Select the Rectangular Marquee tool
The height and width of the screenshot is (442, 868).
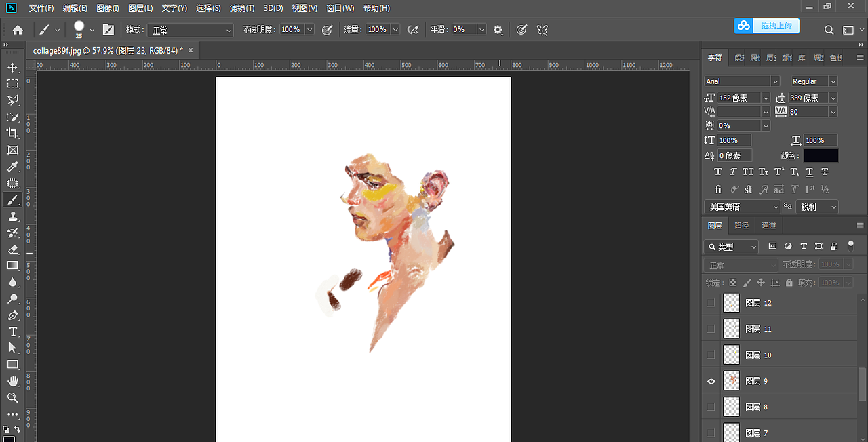[13, 84]
